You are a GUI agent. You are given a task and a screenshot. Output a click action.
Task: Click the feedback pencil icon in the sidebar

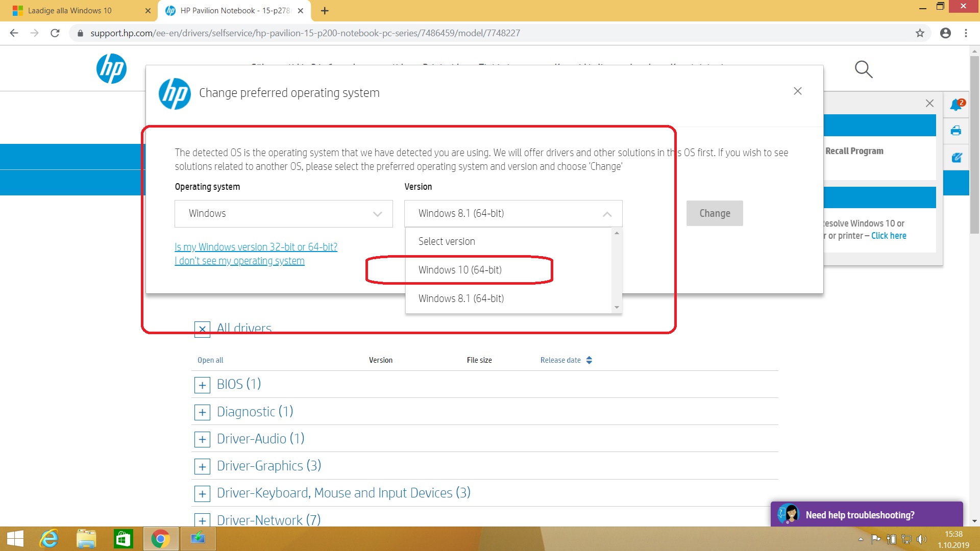click(956, 158)
